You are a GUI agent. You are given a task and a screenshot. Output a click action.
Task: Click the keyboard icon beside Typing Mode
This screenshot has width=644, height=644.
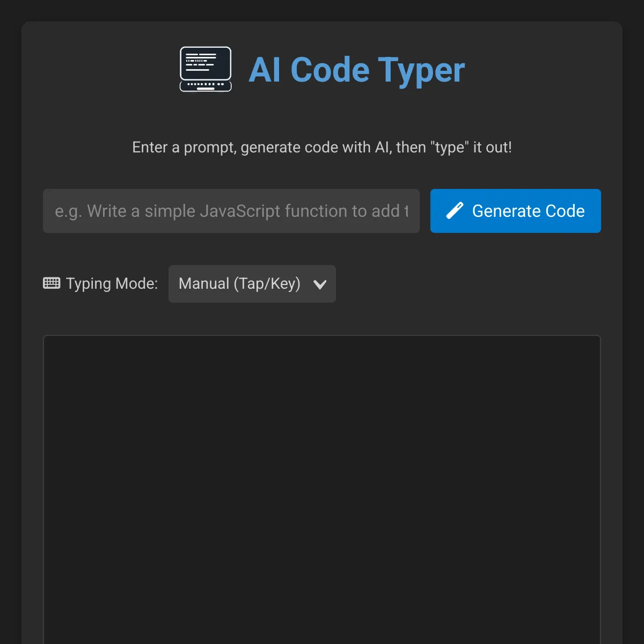click(52, 283)
